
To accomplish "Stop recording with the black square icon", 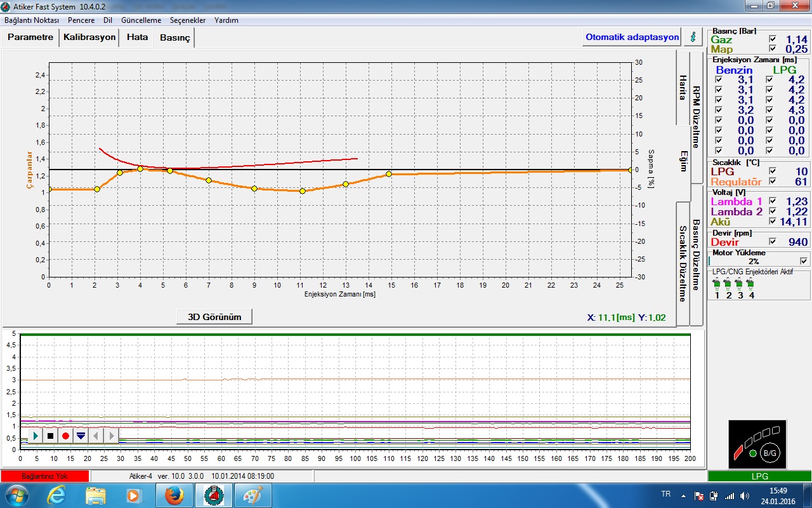I will point(51,436).
